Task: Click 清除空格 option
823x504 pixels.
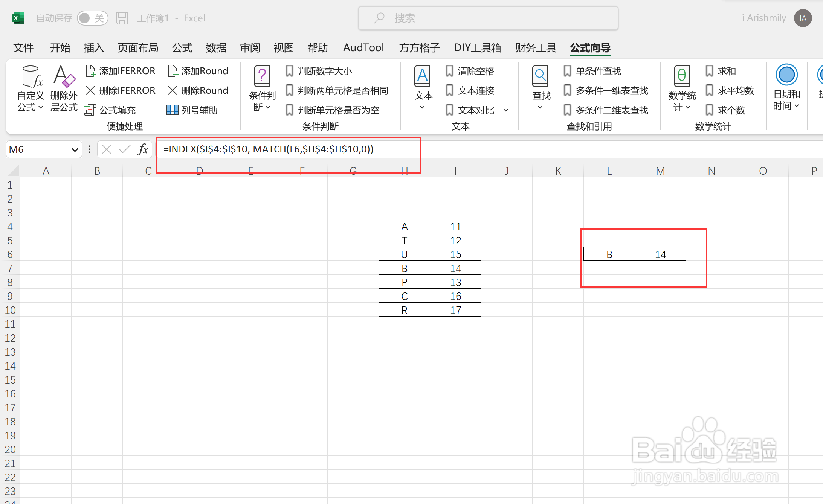Action: coord(470,71)
